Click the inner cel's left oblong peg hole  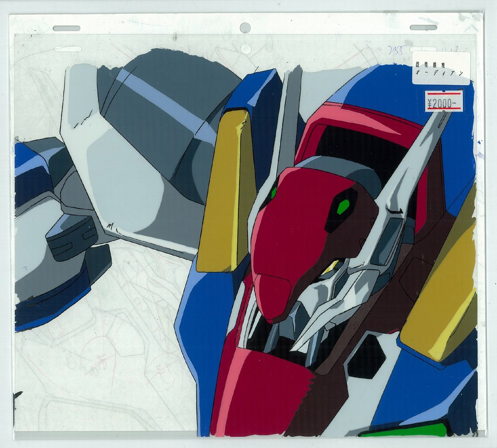pyautogui.click(x=68, y=49)
